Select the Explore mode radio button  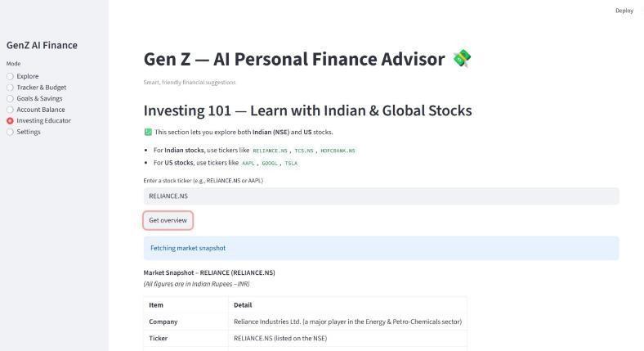point(10,76)
